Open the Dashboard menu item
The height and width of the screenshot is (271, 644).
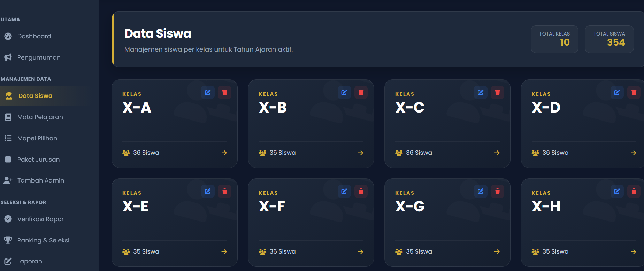[x=34, y=36]
